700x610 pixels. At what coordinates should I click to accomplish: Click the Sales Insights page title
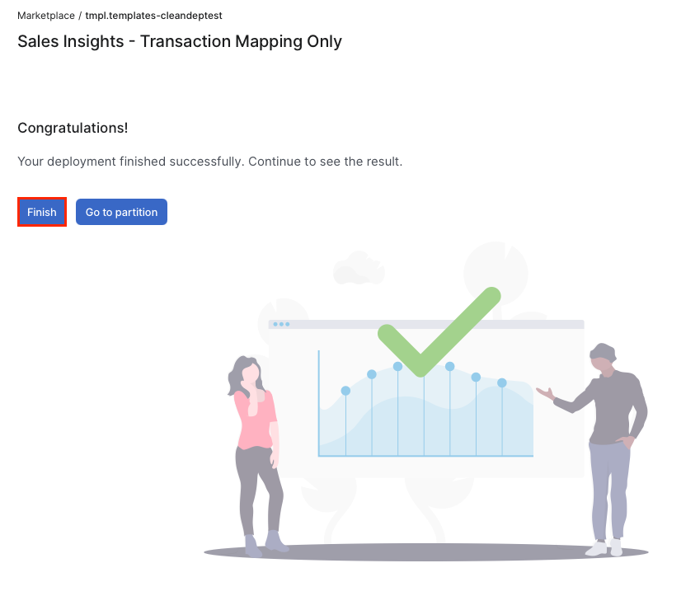[x=180, y=41]
